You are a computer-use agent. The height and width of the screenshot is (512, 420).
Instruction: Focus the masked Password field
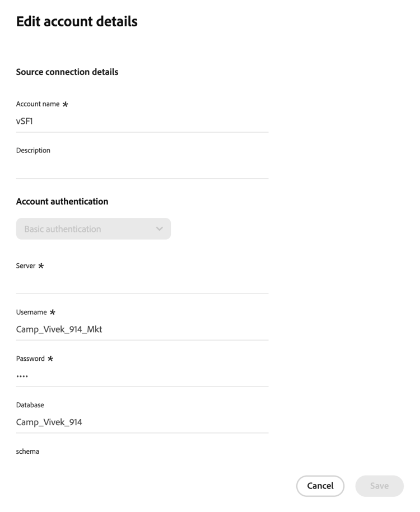142,376
